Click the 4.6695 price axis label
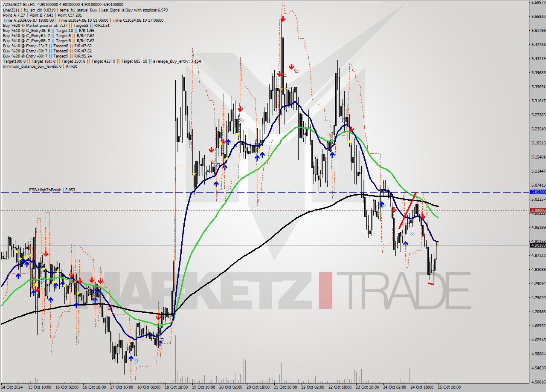This screenshot has height=392, width=546. pyautogui.click(x=538, y=326)
